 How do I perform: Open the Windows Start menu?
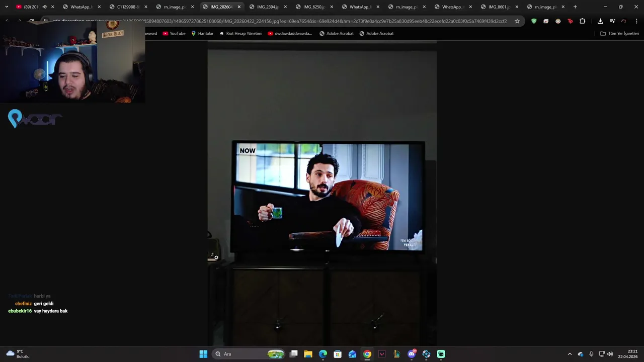click(203, 354)
